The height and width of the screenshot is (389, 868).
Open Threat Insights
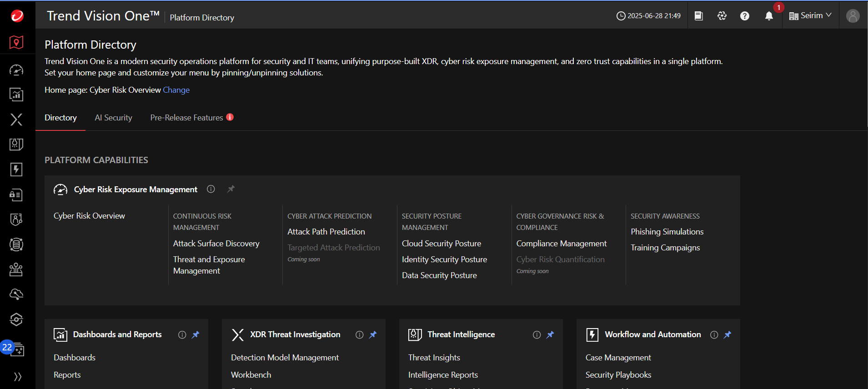click(x=434, y=358)
